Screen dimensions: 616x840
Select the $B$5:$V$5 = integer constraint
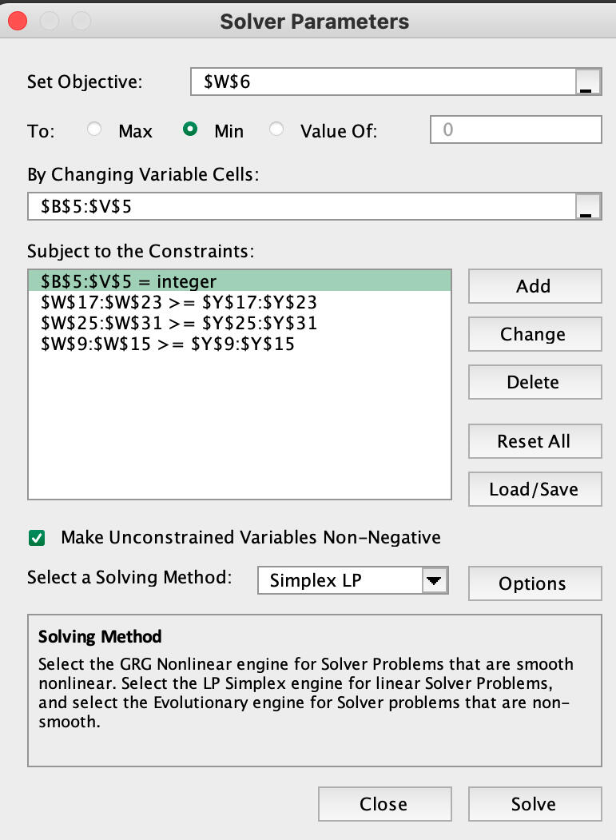coord(240,281)
